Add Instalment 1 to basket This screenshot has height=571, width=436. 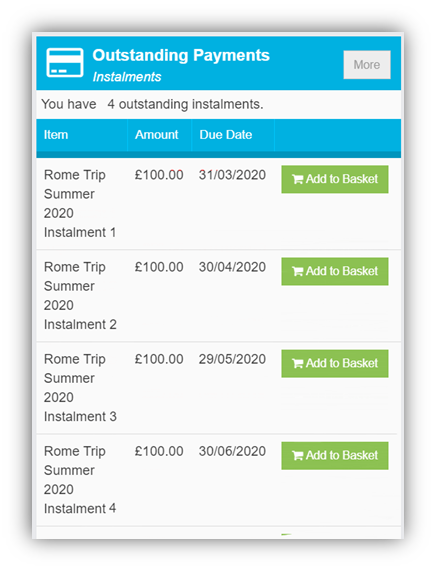tap(335, 179)
